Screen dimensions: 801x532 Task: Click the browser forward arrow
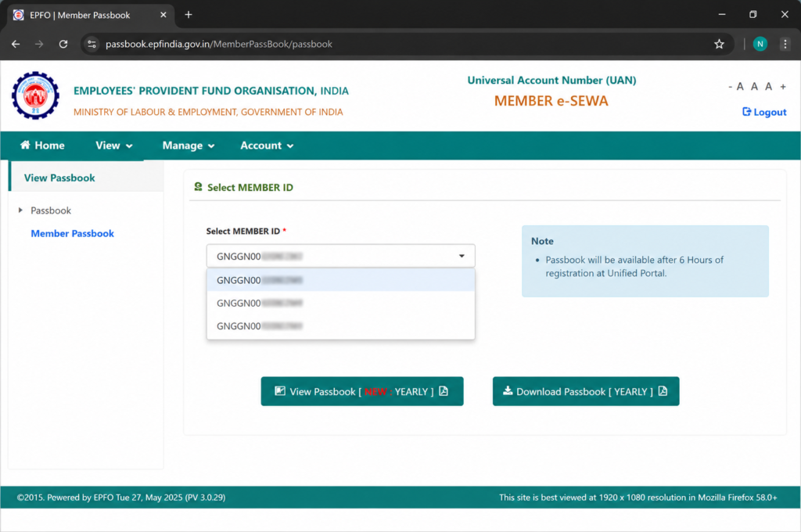coord(39,44)
